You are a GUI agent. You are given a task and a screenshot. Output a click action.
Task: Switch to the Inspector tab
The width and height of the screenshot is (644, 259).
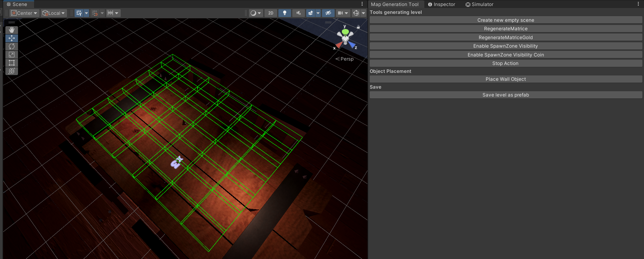click(x=441, y=4)
